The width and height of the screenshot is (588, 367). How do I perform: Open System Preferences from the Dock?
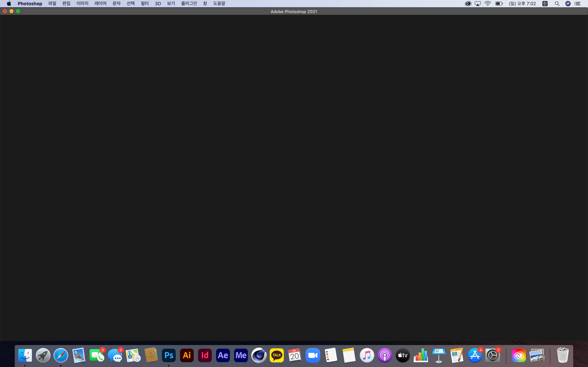point(493,355)
